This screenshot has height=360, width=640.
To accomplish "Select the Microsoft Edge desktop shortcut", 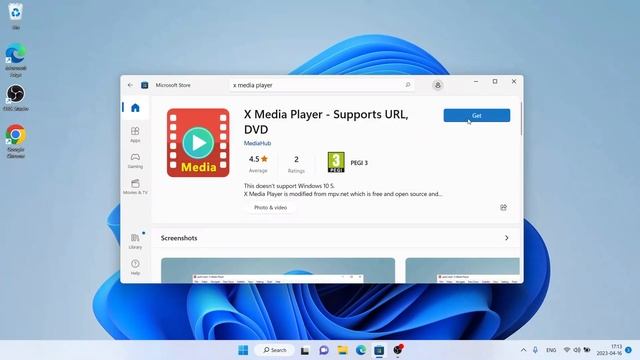I will pyautogui.click(x=16, y=60).
